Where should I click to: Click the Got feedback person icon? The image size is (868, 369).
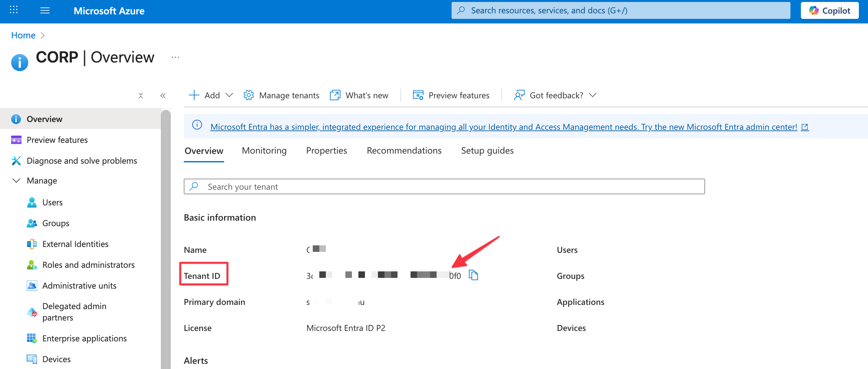[x=519, y=95]
